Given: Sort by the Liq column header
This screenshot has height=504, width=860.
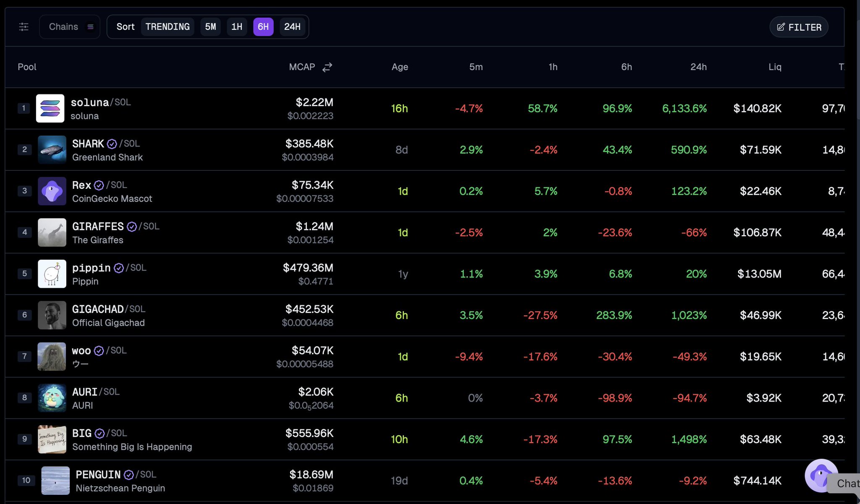Looking at the screenshot, I should tap(774, 67).
